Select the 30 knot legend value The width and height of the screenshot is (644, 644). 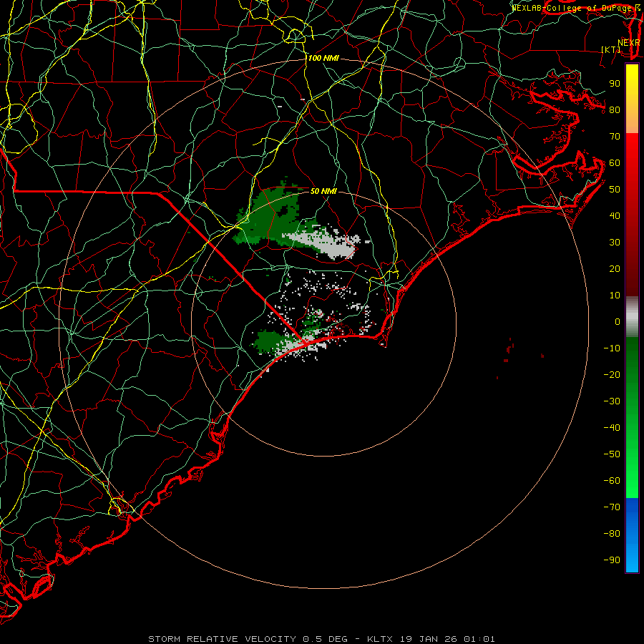[615, 243]
